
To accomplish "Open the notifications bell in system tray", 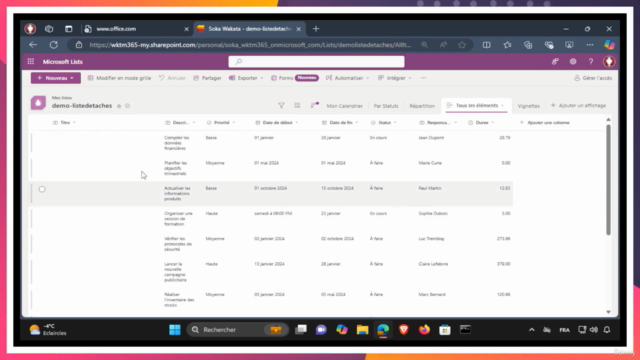I will click(607, 330).
